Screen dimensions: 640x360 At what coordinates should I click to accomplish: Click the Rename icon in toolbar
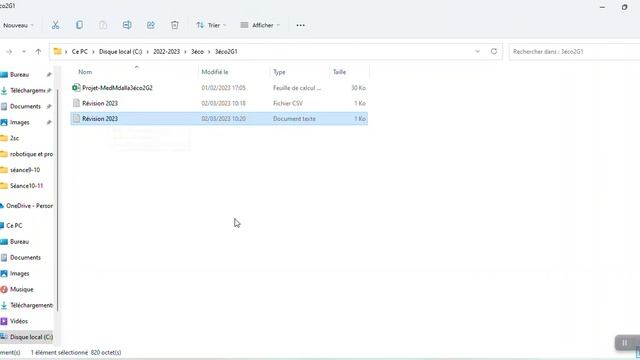127,25
